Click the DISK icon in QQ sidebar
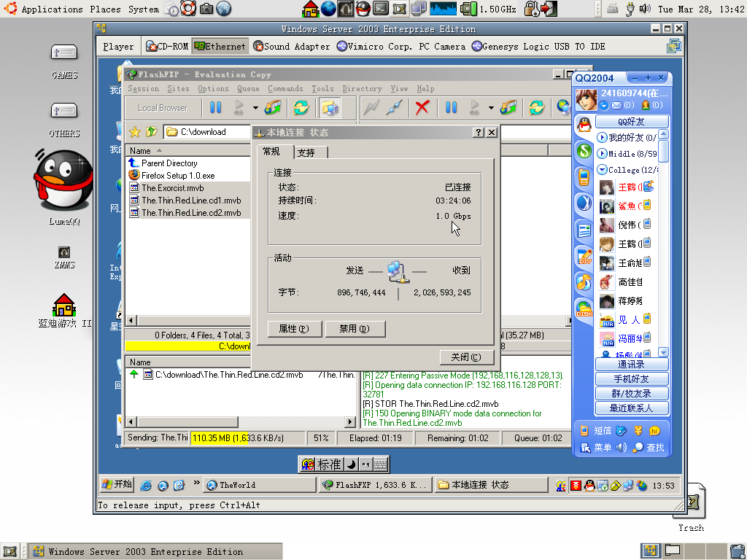Screen dimensions: 747x560 [x=584, y=308]
